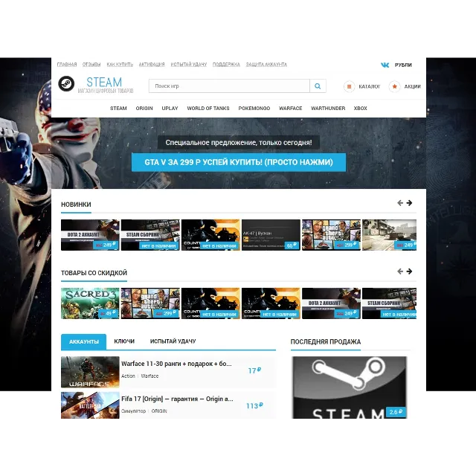This screenshot has height=476, width=476.
Task: Open the Главная link
Action: click(67, 65)
